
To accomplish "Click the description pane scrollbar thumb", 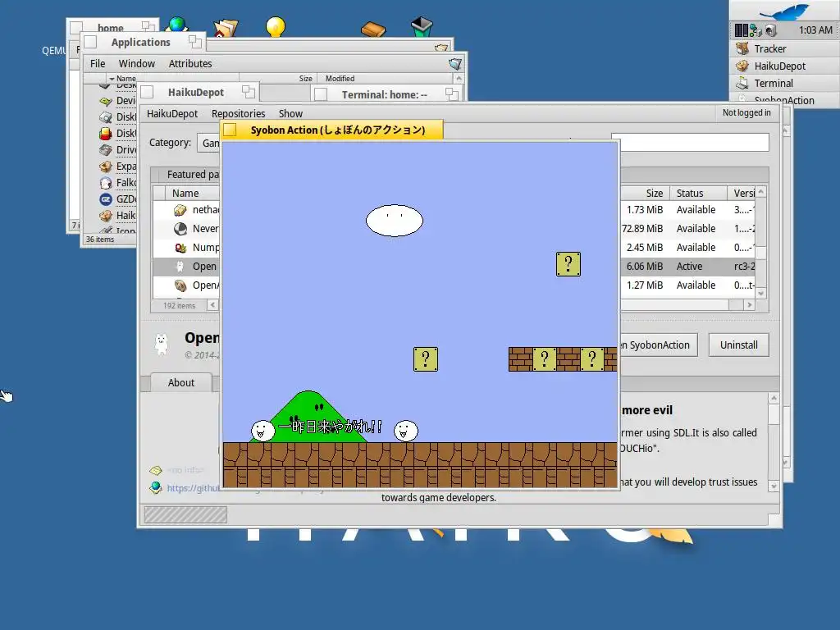I will (x=774, y=414).
